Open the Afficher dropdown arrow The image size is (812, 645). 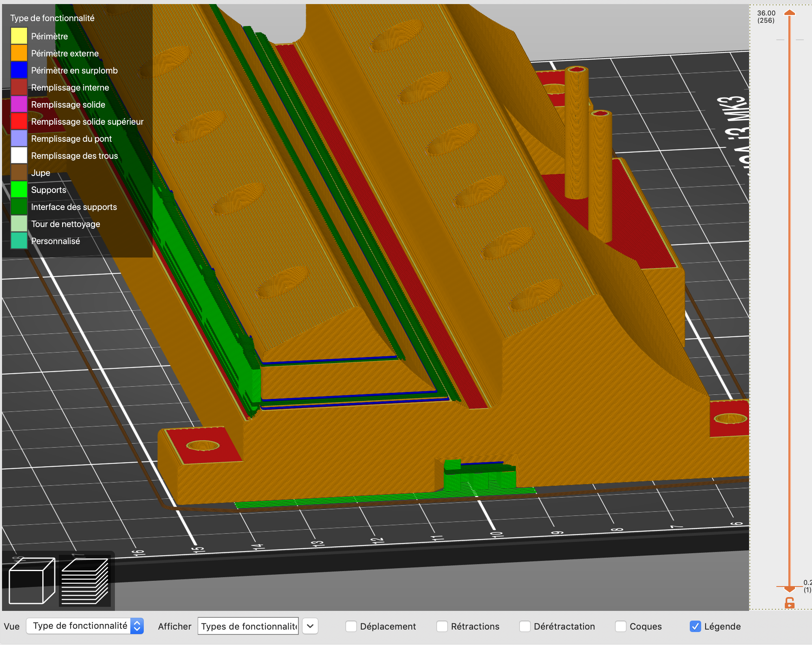point(310,626)
